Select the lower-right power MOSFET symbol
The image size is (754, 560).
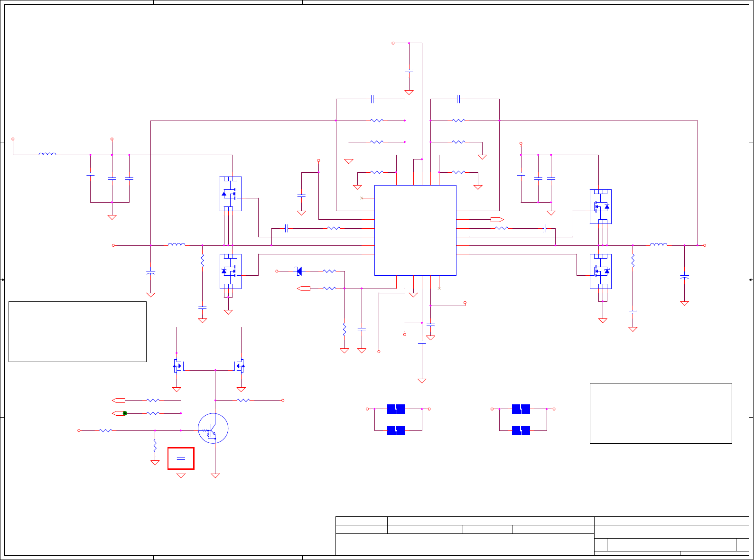pos(601,271)
